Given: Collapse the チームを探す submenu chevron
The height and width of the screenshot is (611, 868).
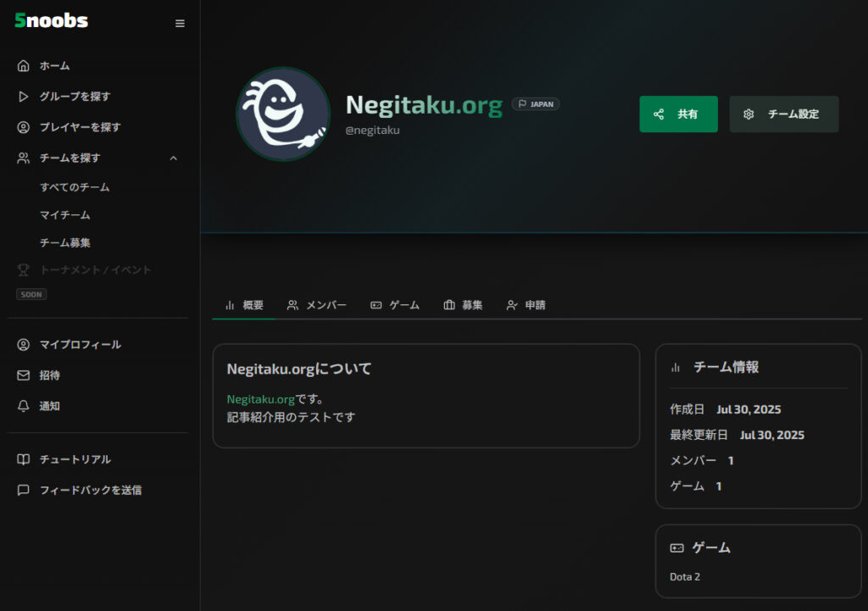Looking at the screenshot, I should pos(173,158).
